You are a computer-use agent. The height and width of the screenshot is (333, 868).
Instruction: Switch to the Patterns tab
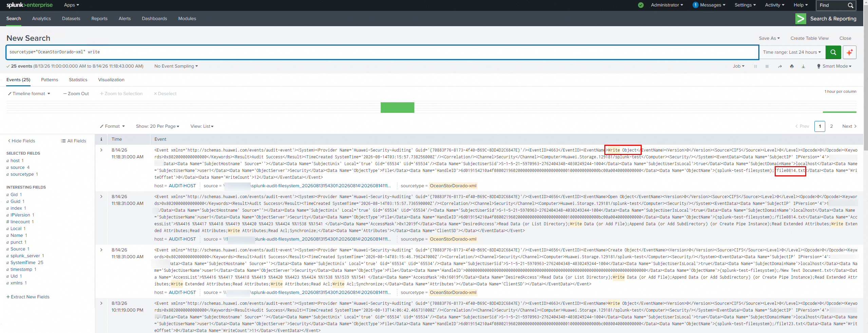point(50,80)
